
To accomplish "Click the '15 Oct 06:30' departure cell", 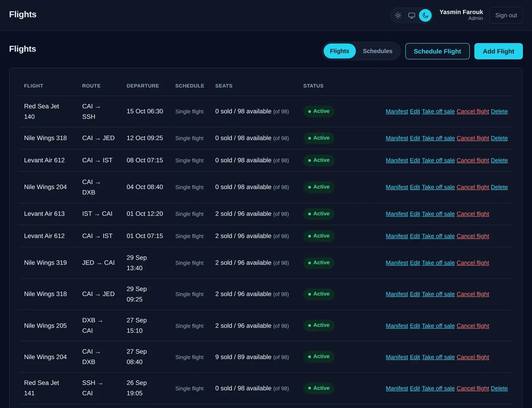I will coord(145,112).
